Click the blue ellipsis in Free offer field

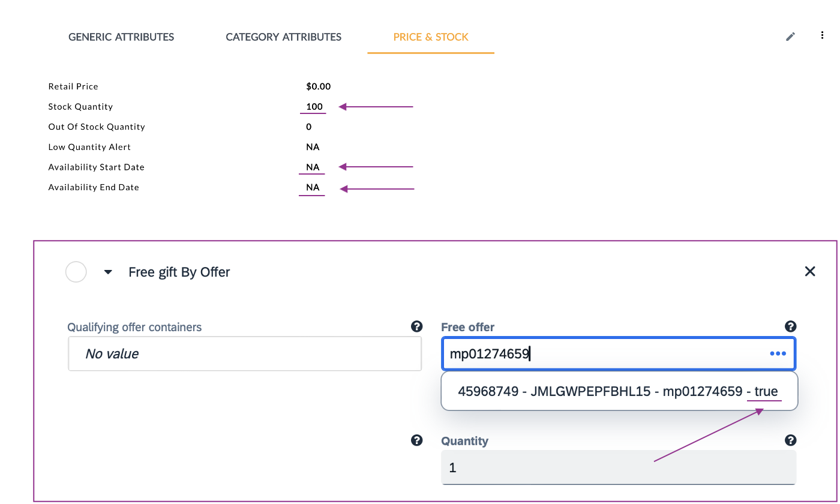[x=778, y=353]
